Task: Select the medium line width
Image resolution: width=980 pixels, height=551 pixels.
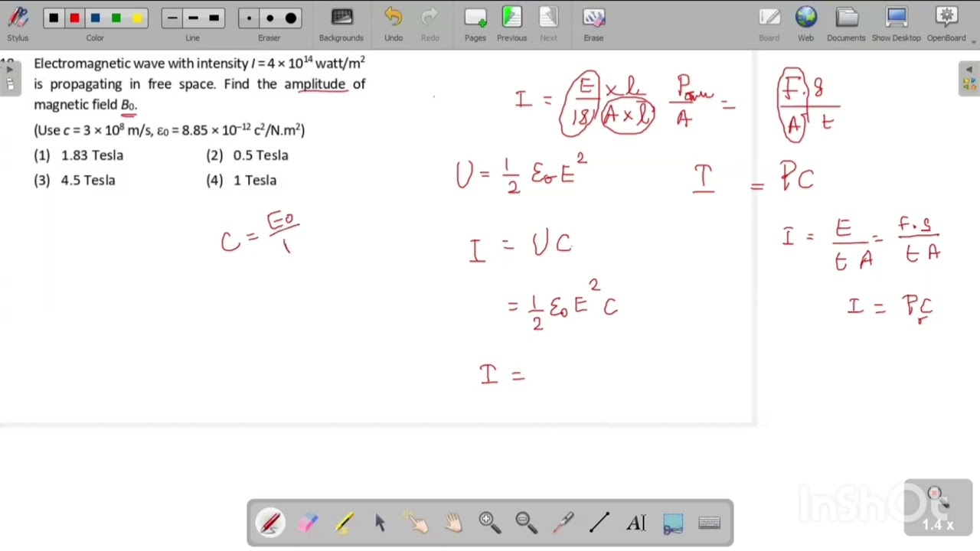Action: click(x=193, y=18)
